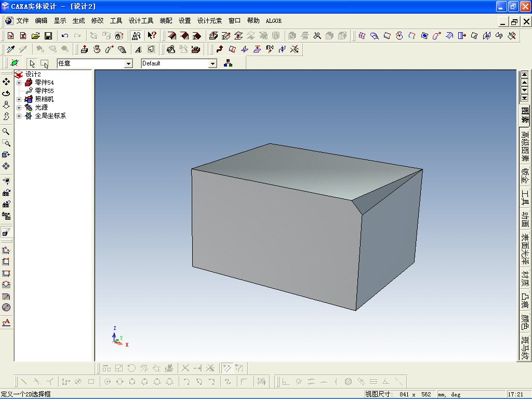Open the 设计工具 menu
The height and width of the screenshot is (399, 532).
[141, 21]
